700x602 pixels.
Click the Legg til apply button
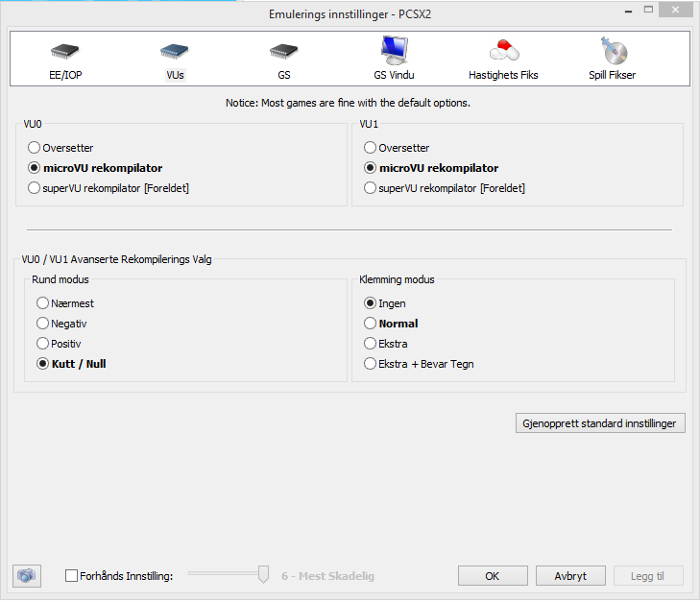(648, 576)
